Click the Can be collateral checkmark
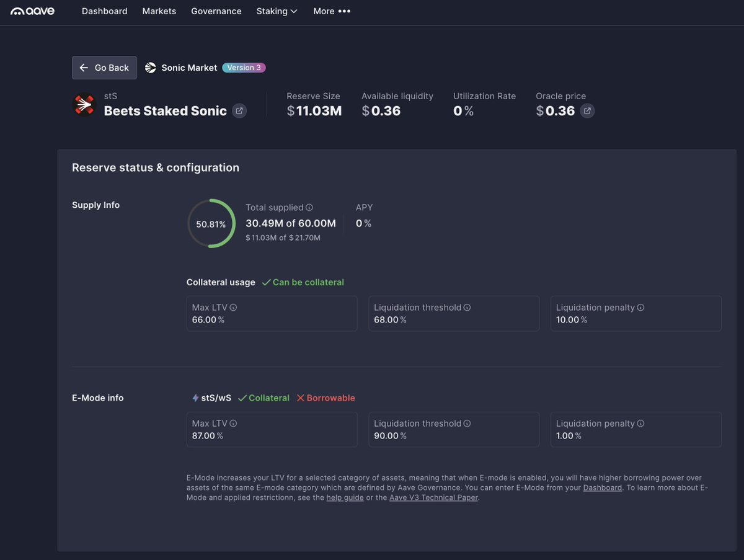The image size is (744, 560). [x=266, y=282]
